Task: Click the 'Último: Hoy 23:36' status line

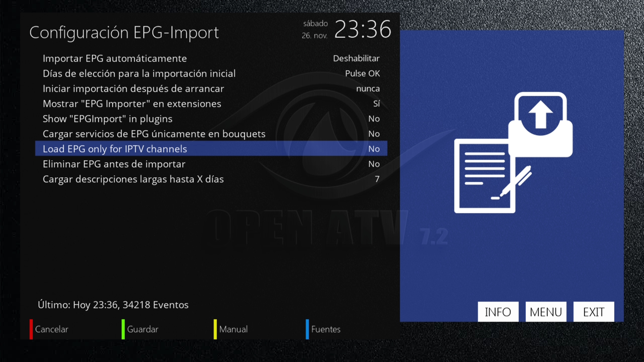Action: click(113, 305)
